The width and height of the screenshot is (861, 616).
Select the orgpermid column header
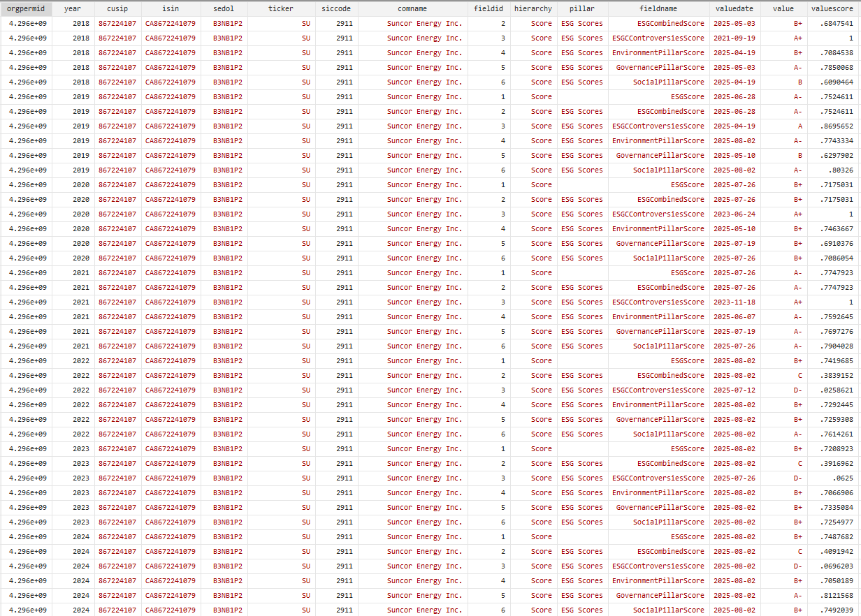[x=27, y=8]
